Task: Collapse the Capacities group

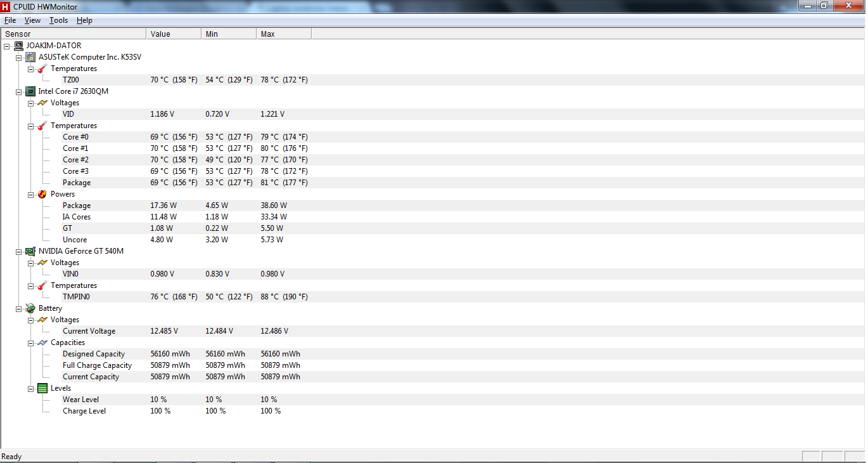Action: coord(30,342)
